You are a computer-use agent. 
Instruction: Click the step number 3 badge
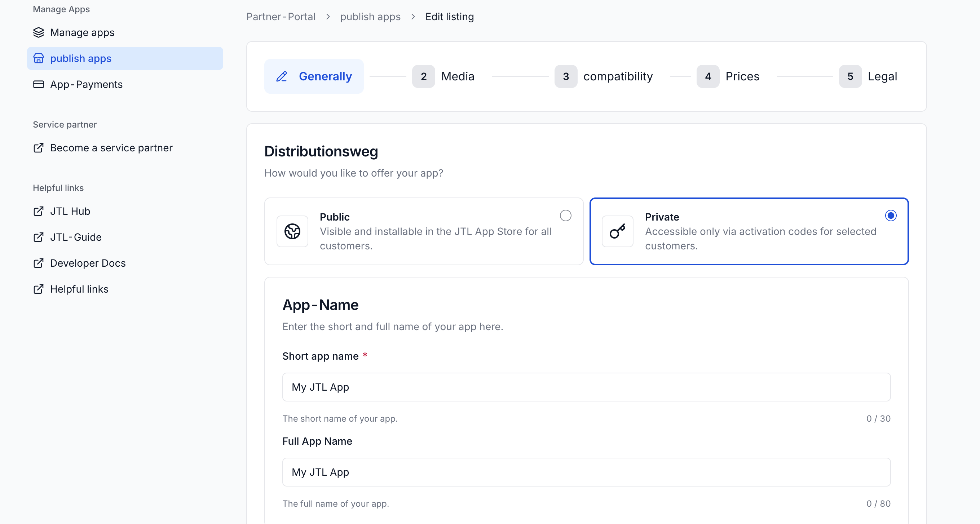(566, 76)
